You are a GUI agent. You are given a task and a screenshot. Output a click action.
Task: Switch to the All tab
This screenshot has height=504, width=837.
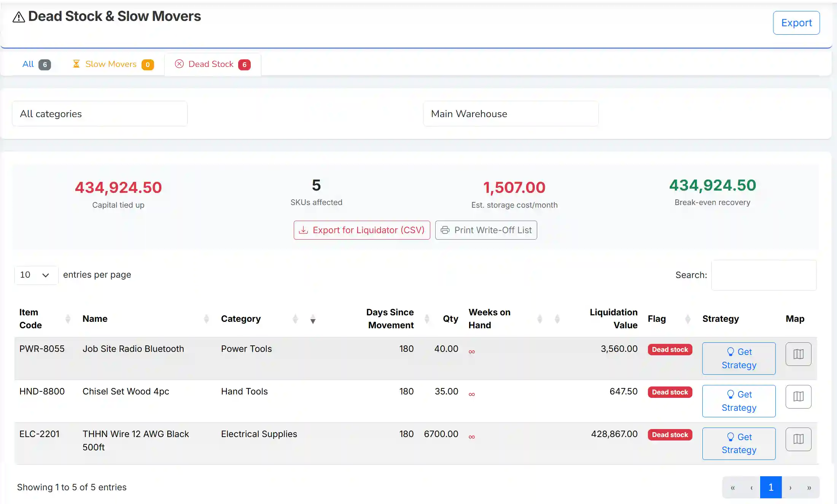click(x=36, y=64)
